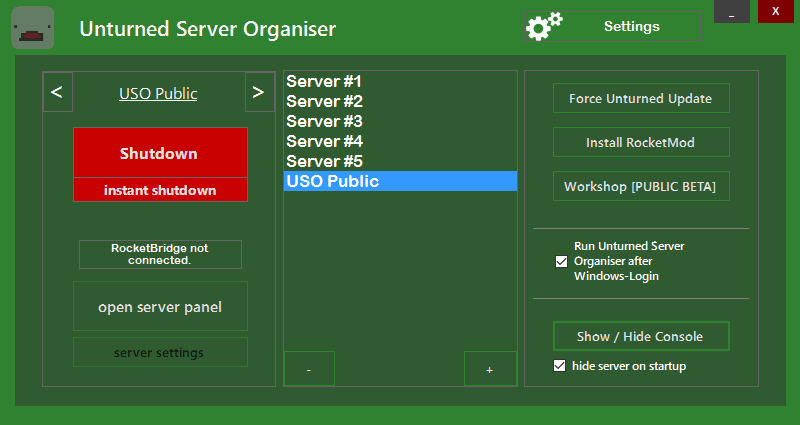Remove server with the minus button
Viewport: 800px width, 425px height.
point(309,368)
